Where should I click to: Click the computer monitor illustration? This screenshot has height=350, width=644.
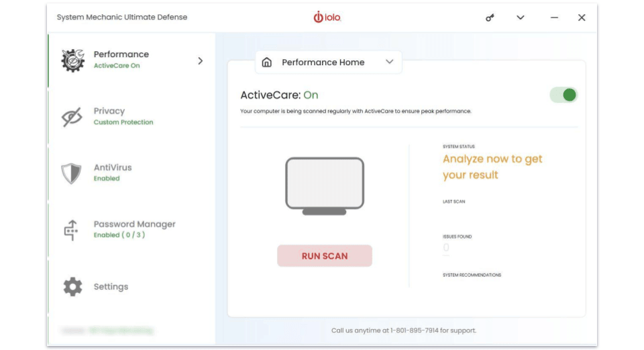pos(325,186)
